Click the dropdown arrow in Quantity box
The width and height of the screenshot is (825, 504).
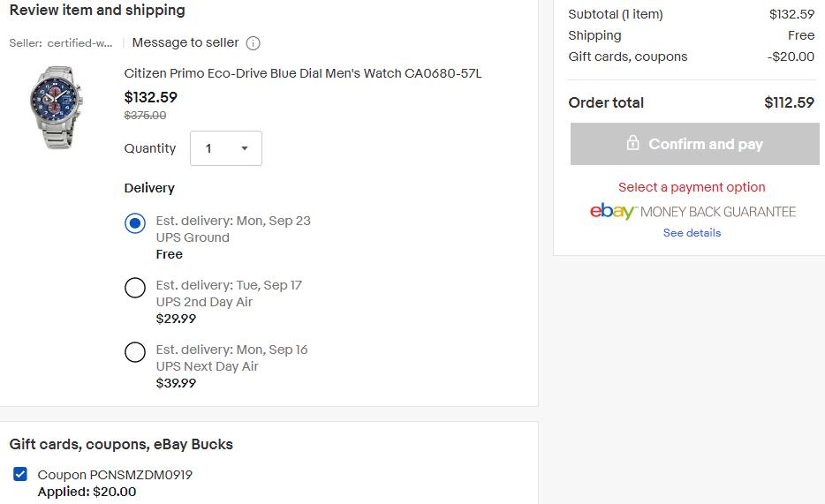coord(244,148)
